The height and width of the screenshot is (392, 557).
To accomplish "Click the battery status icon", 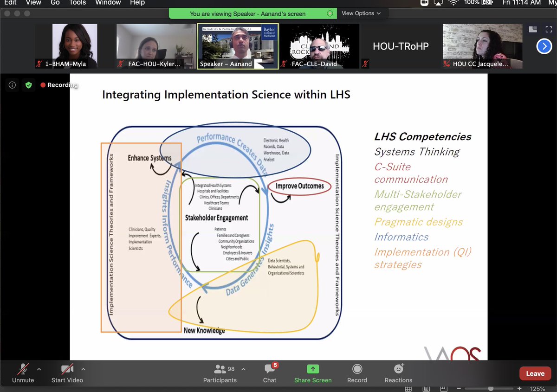I will coord(487,2).
